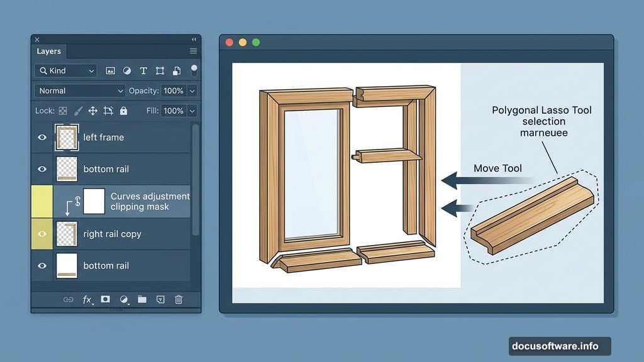Image resolution: width=644 pixels, height=362 pixels.
Task: Open the Normal blend mode dropdown
Action: [x=79, y=90]
